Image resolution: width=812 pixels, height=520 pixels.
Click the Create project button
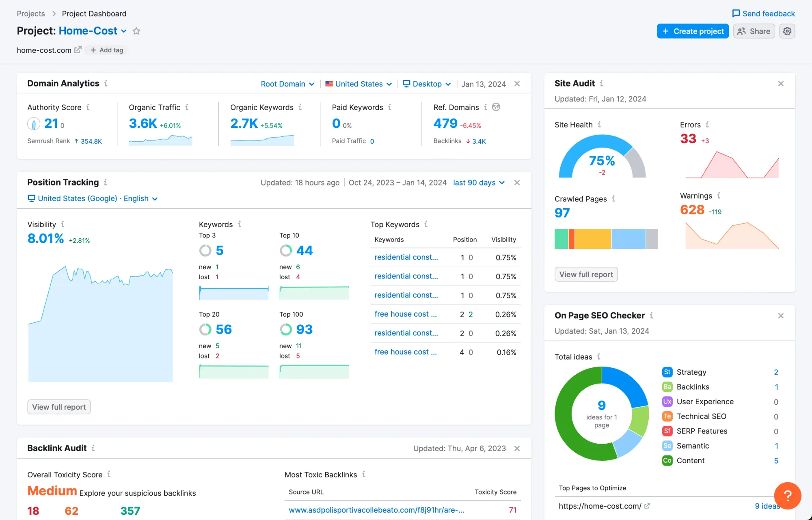(693, 31)
